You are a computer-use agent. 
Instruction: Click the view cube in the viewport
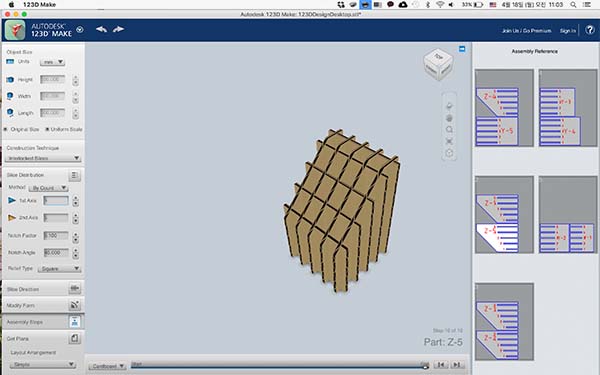[x=438, y=64]
